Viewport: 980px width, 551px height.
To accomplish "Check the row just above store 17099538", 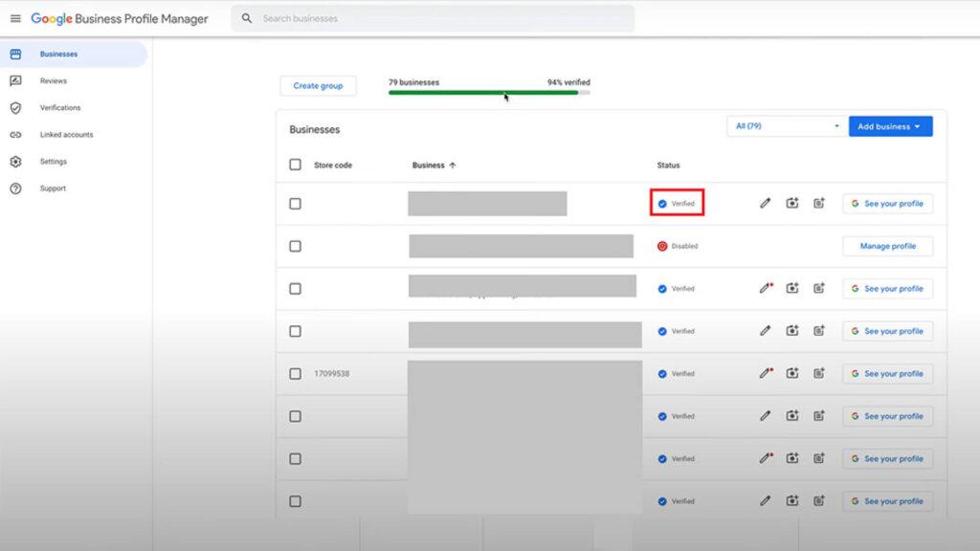I will pos(295,331).
